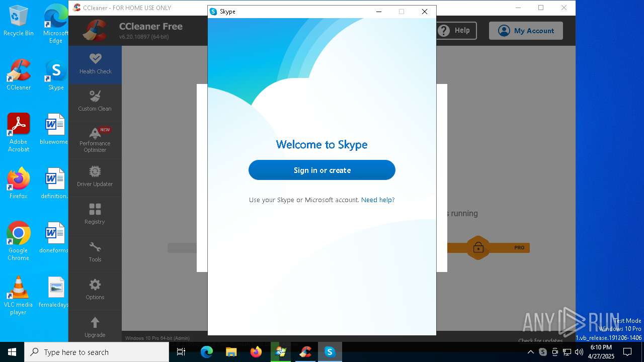
Task: Open network status tray icon
Action: [567, 352]
